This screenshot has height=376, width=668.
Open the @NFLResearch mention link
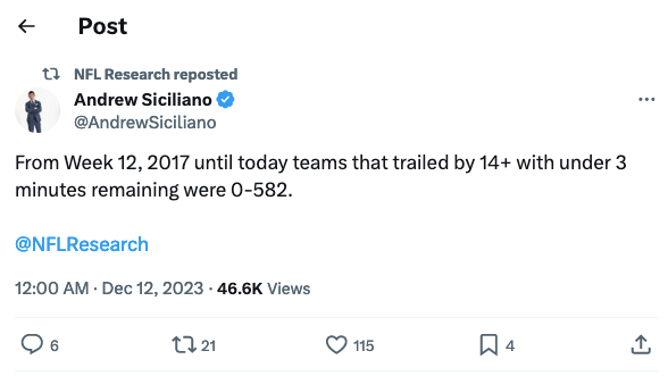point(82,244)
